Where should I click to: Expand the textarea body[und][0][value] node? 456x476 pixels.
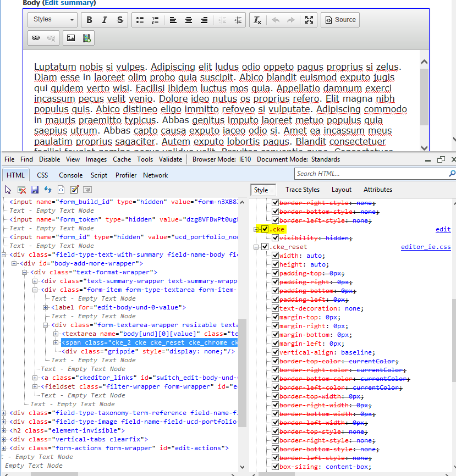pyautogui.click(x=56, y=334)
